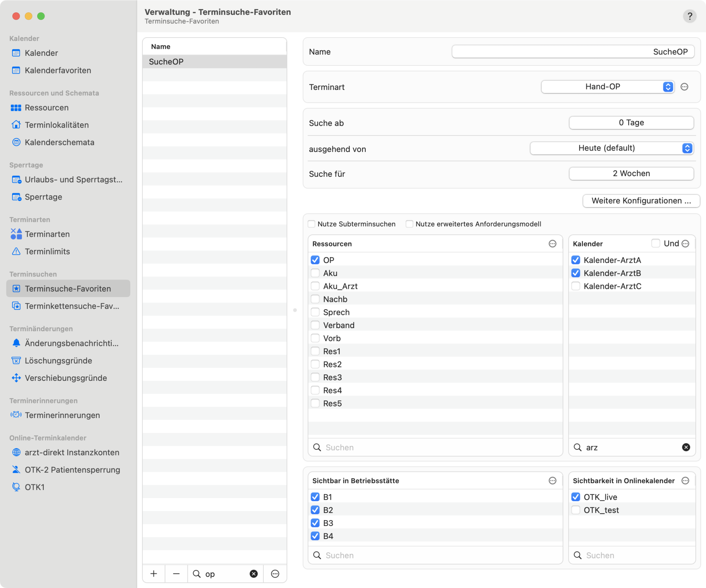Viewport: 706px width, 588px height.
Task: Toggle the Und checkbox in Kalender header
Action: click(656, 243)
